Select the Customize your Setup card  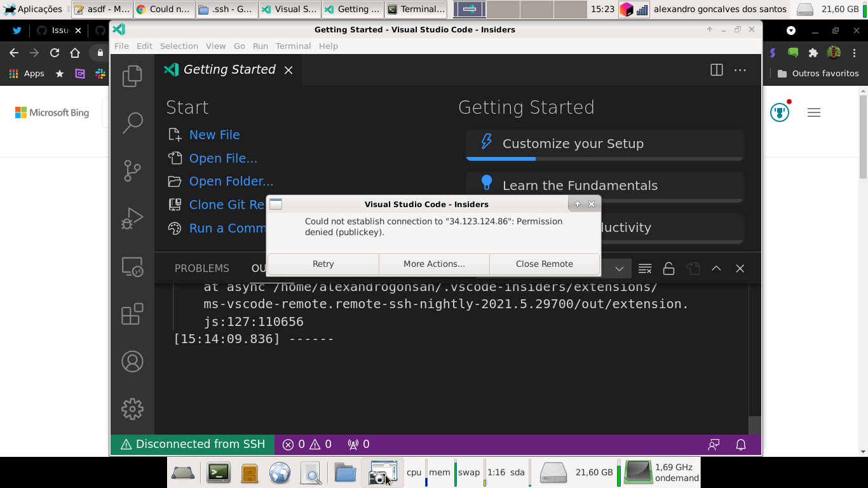604,144
